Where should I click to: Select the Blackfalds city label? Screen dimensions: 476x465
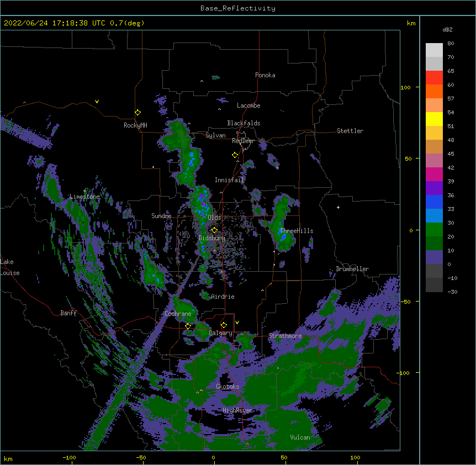[244, 123]
